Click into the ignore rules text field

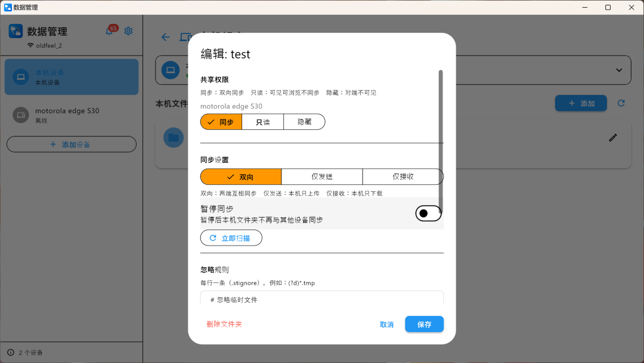pos(322,297)
